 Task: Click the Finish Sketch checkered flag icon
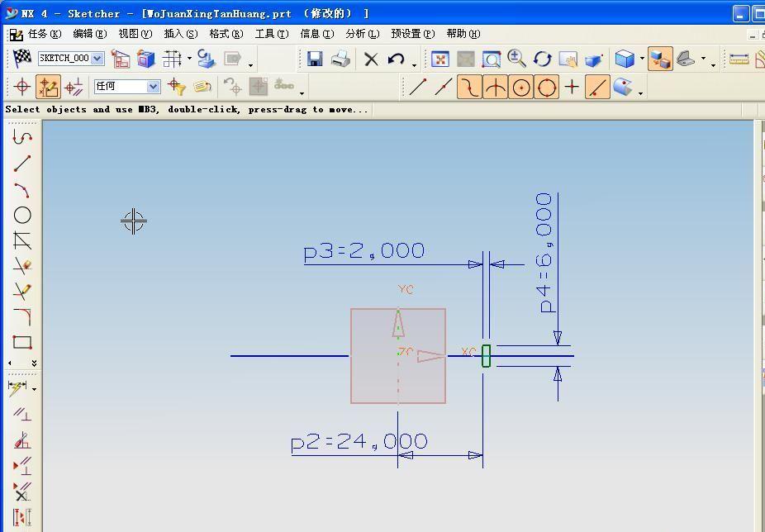22,58
